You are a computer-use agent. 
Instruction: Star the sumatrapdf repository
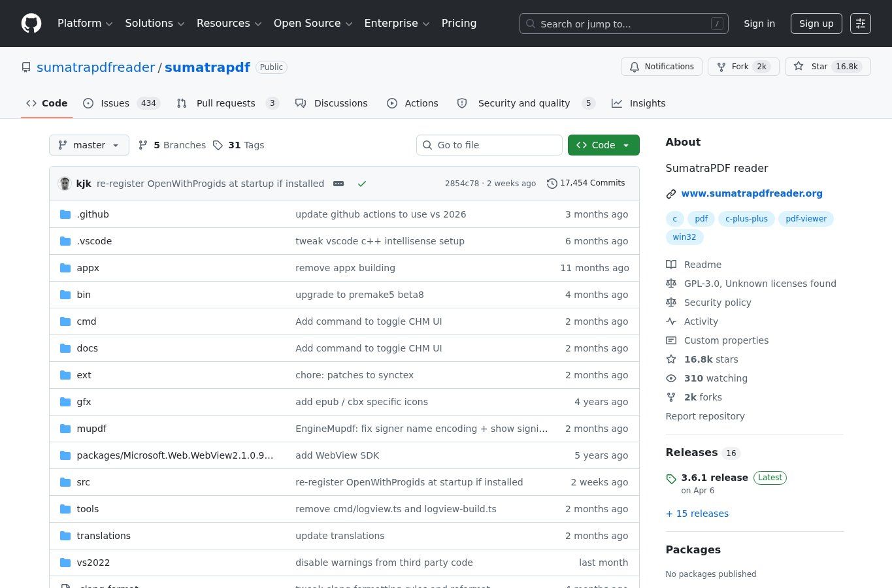(x=828, y=67)
